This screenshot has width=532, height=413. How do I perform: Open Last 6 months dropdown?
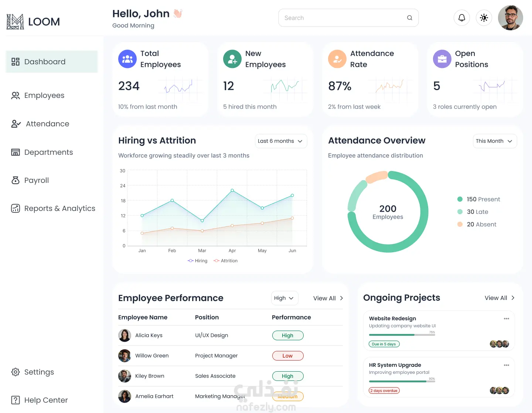tap(281, 141)
